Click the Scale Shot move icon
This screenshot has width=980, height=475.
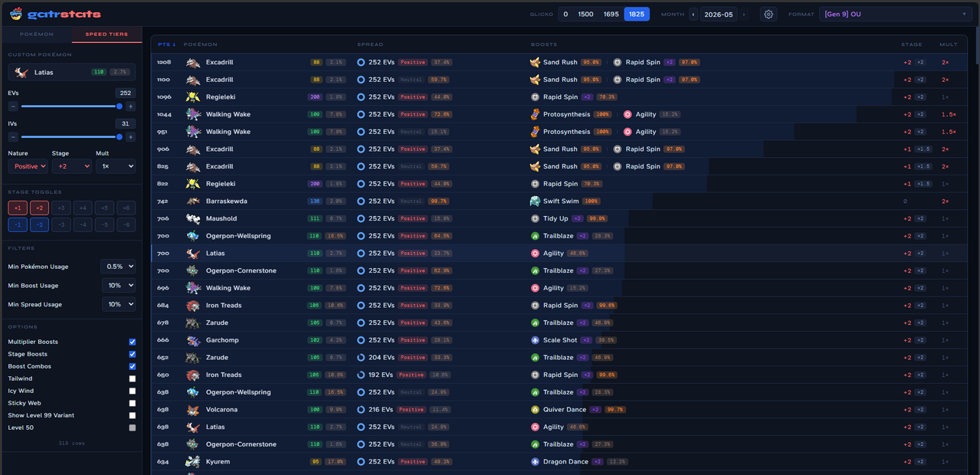pos(535,340)
